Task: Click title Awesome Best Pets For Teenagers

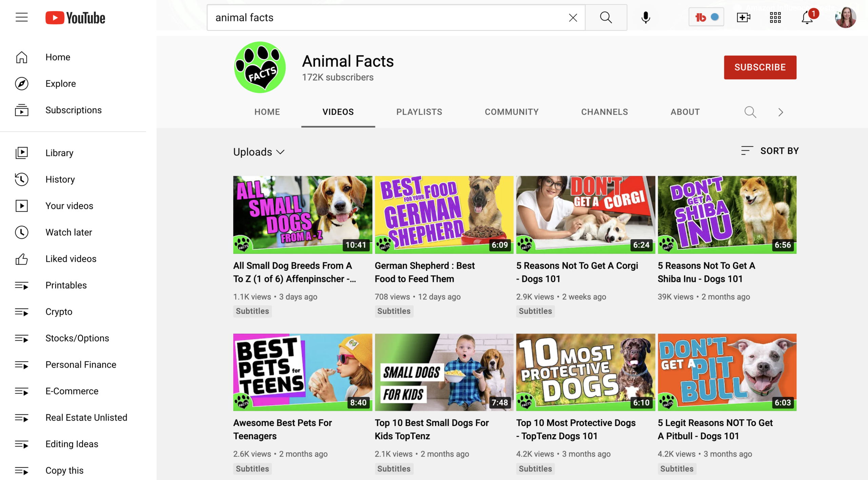Action: pyautogui.click(x=282, y=429)
